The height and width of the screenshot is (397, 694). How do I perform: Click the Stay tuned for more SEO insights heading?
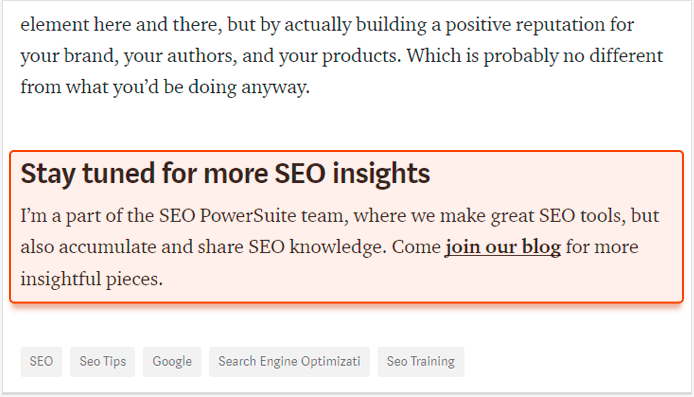(x=225, y=173)
